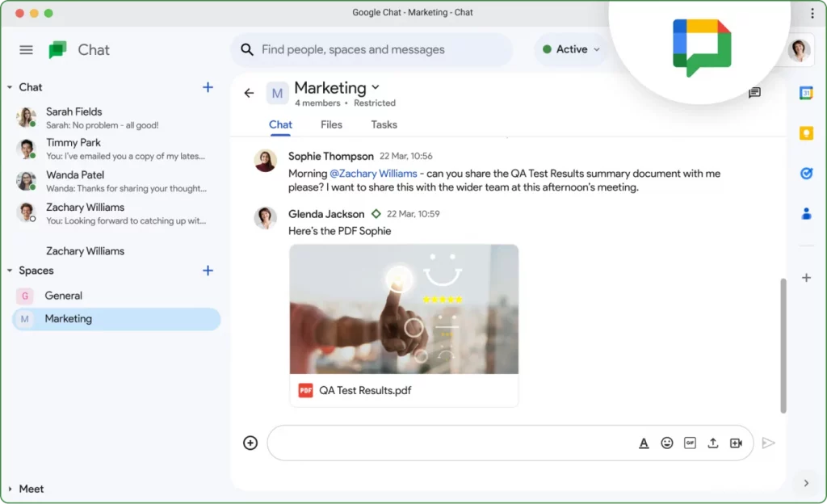
Task: Open QA Test Results.pdf file name
Action: (365, 391)
